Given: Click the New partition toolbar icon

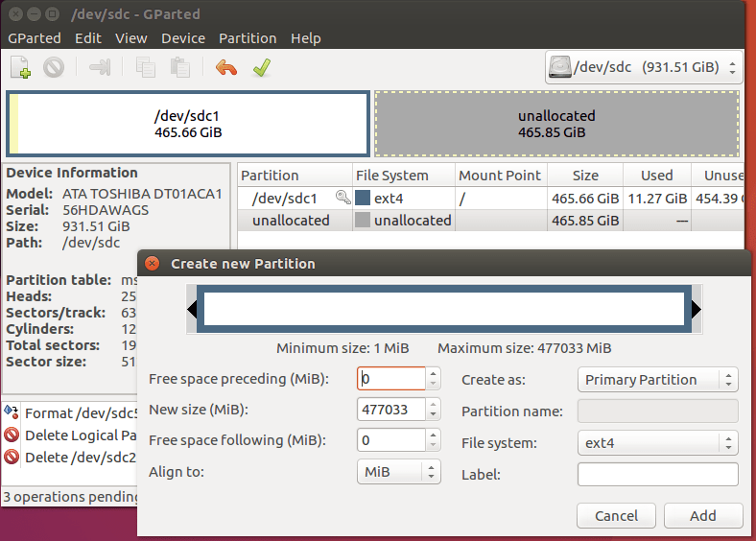Looking at the screenshot, I should click(x=20, y=67).
